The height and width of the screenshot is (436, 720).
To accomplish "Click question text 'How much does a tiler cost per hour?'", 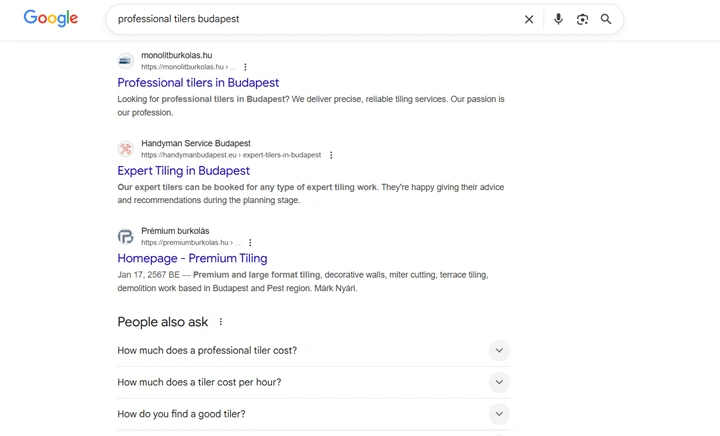I will pos(199,382).
